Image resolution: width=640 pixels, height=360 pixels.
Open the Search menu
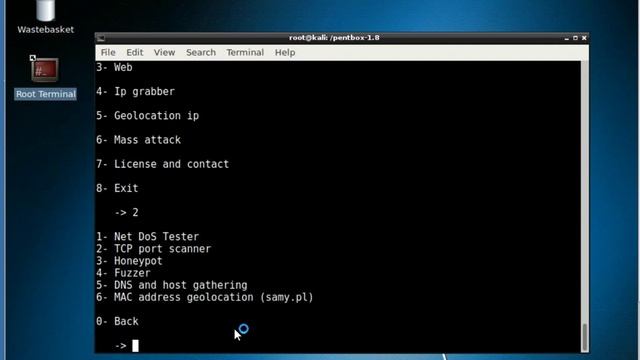click(201, 53)
